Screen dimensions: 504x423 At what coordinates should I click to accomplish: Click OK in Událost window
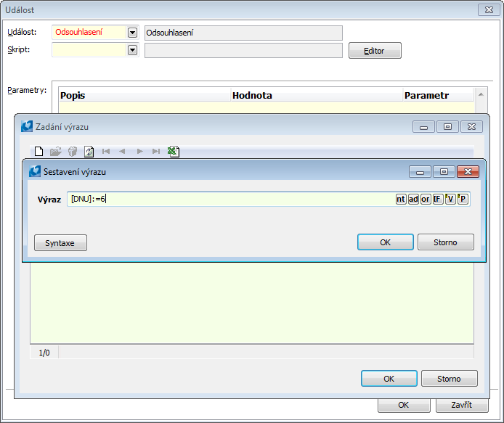404,406
